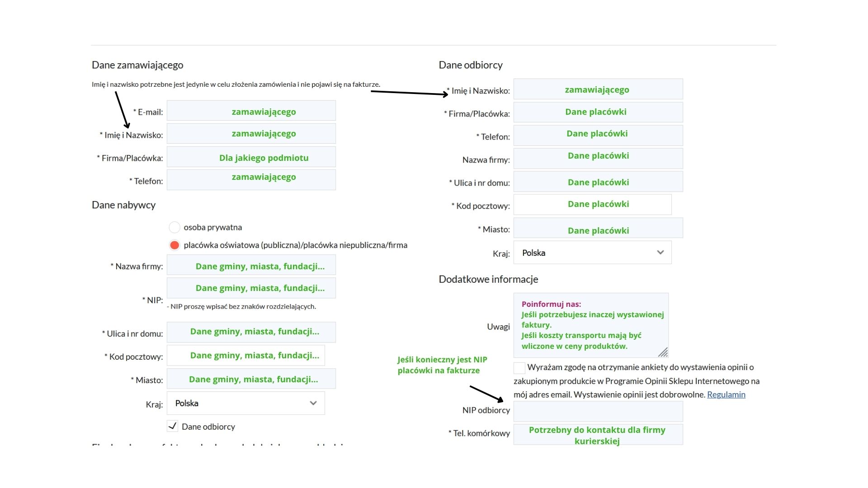Expand the Kraj dropdown in Dane odbiorcy
The width and height of the screenshot is (868, 488).
point(592,253)
